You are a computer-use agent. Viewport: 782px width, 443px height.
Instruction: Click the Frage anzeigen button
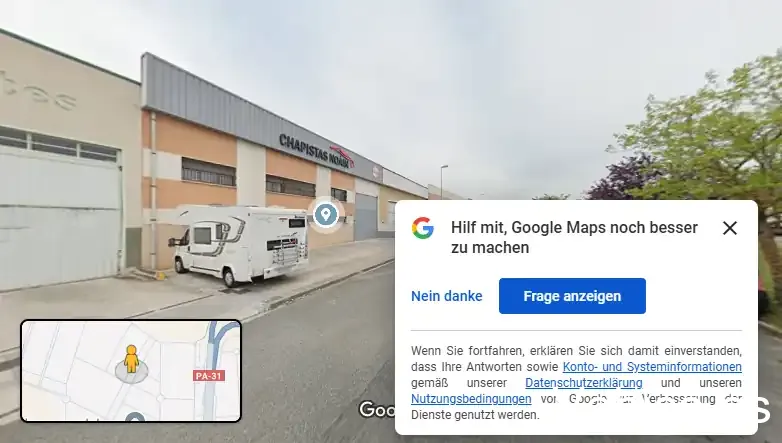point(572,296)
